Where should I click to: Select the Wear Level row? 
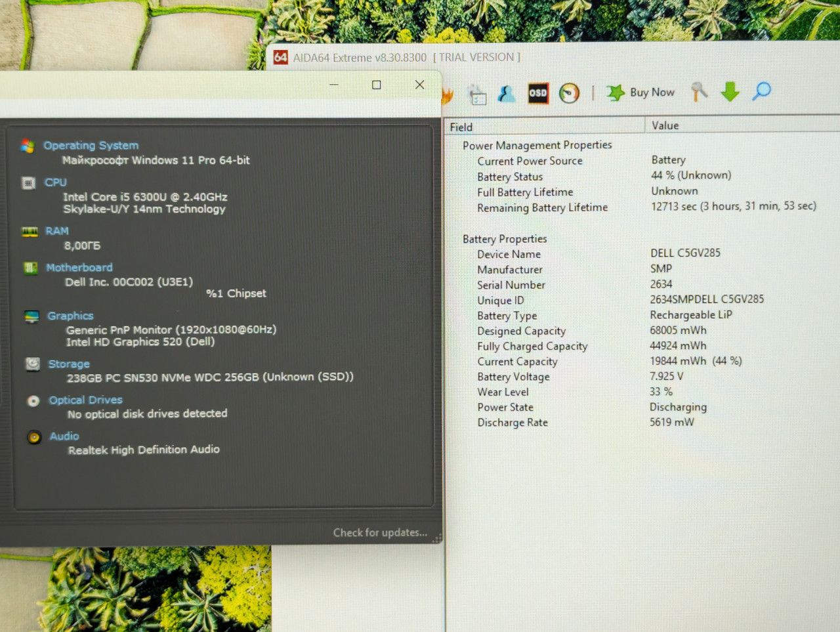point(643,392)
